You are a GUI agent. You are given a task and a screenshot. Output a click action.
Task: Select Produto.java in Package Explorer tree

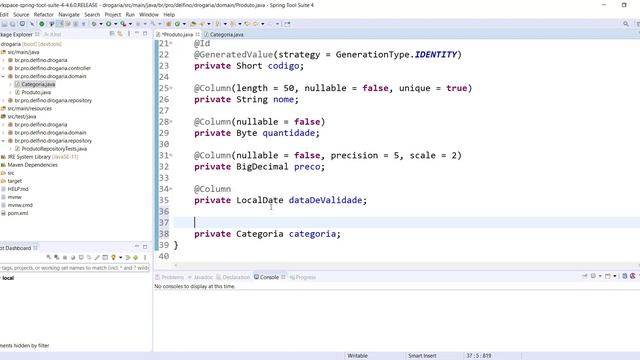tap(36, 92)
